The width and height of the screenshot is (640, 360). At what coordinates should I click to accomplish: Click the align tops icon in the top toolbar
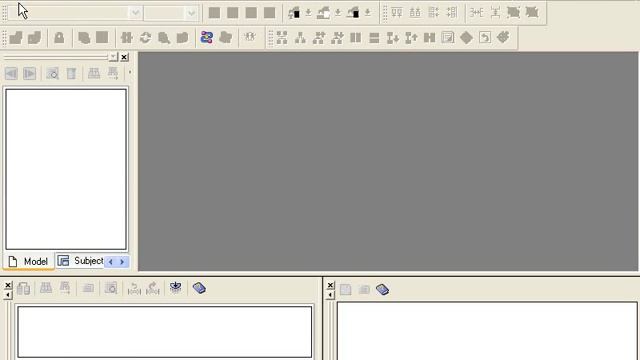[397, 13]
